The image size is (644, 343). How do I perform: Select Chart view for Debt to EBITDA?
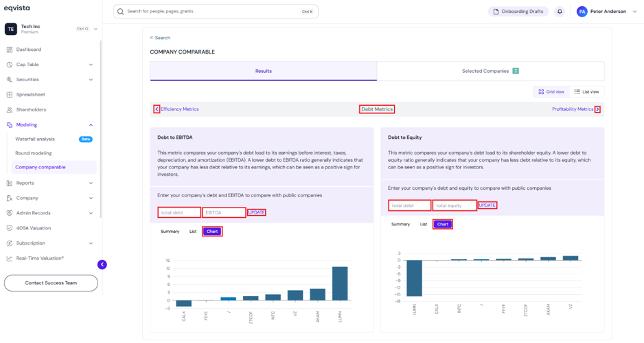click(x=212, y=232)
